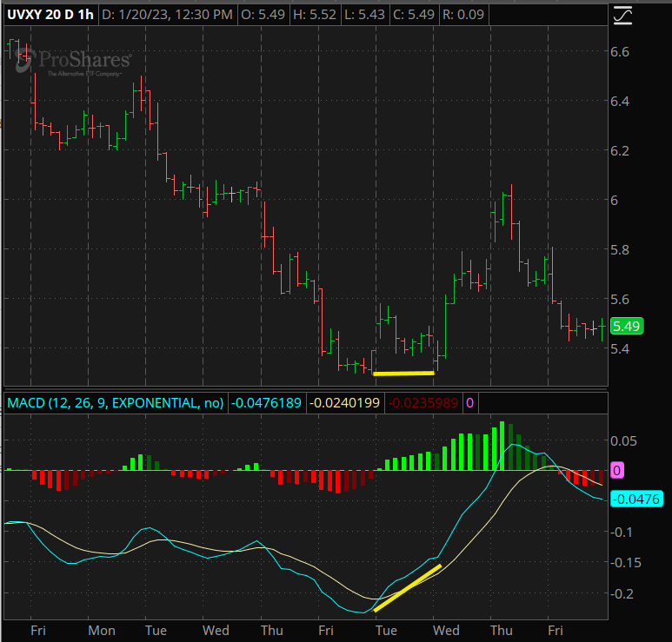Viewport: 672px width, 642px height.
Task: Click the 6.6 price axis label
Action: (620, 52)
